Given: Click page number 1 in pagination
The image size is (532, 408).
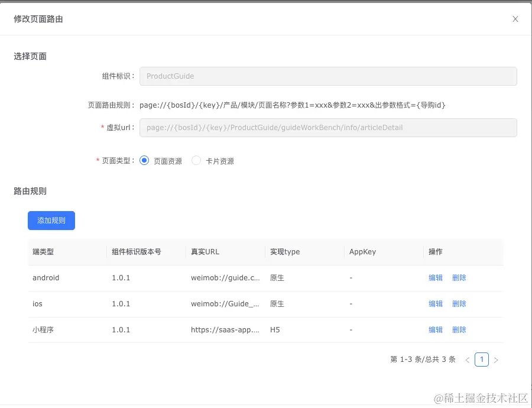Looking at the screenshot, I should [482, 359].
